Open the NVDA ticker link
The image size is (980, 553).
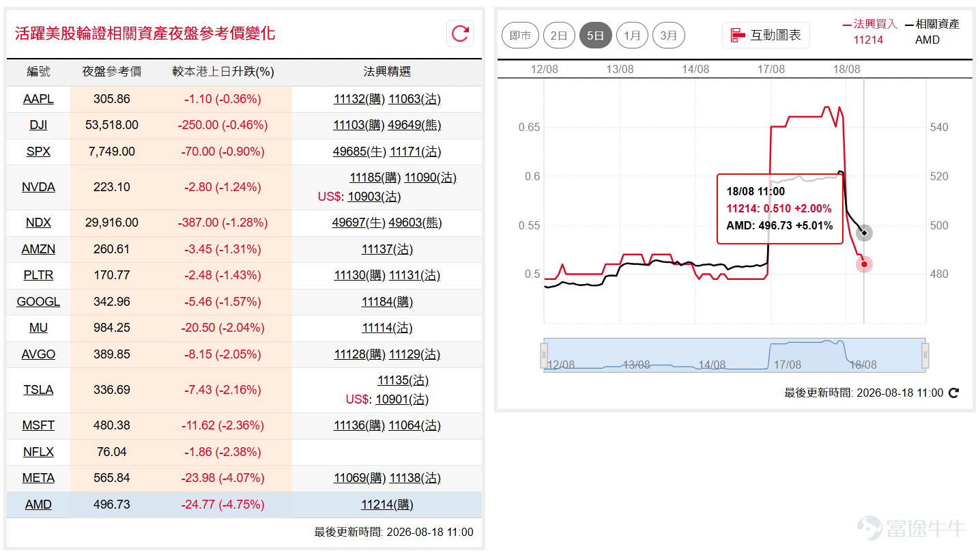pos(38,187)
